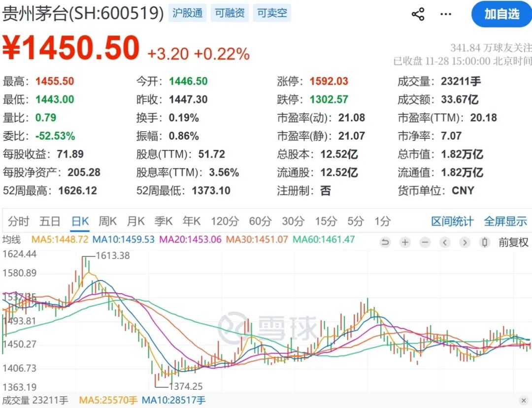
Task: Close the volume panel with the X icon
Action: [x=524, y=400]
